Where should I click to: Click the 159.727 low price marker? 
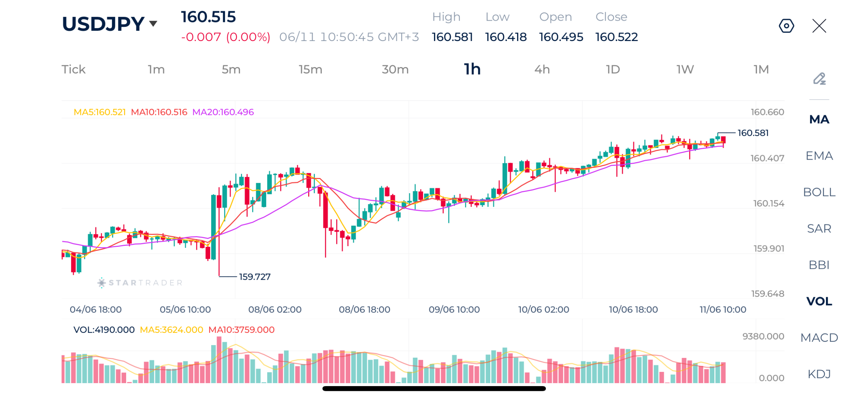point(255,277)
